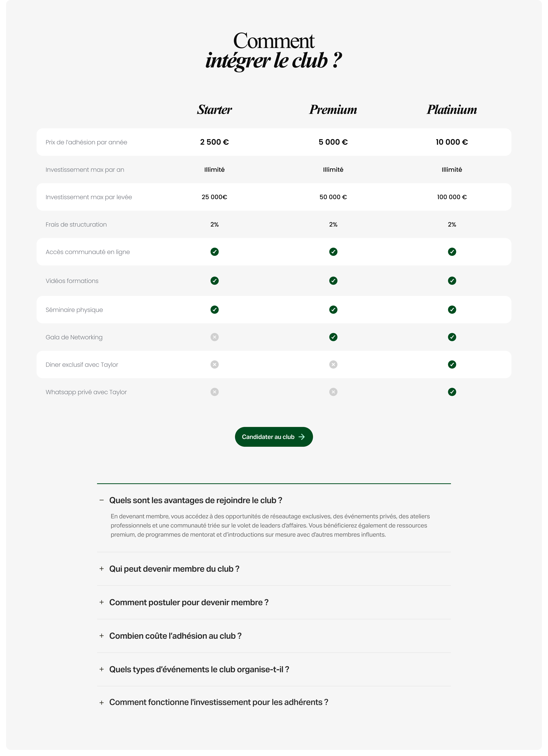Screen dimensions: 548x756
Task: Click the Premium 5 000 € price cell
Action: [x=333, y=142]
